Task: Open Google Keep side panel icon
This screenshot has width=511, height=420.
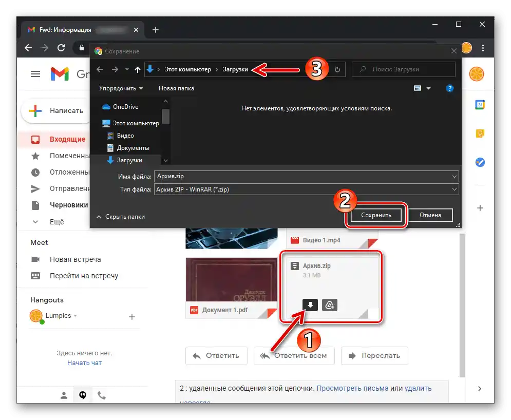Action: 480,133
